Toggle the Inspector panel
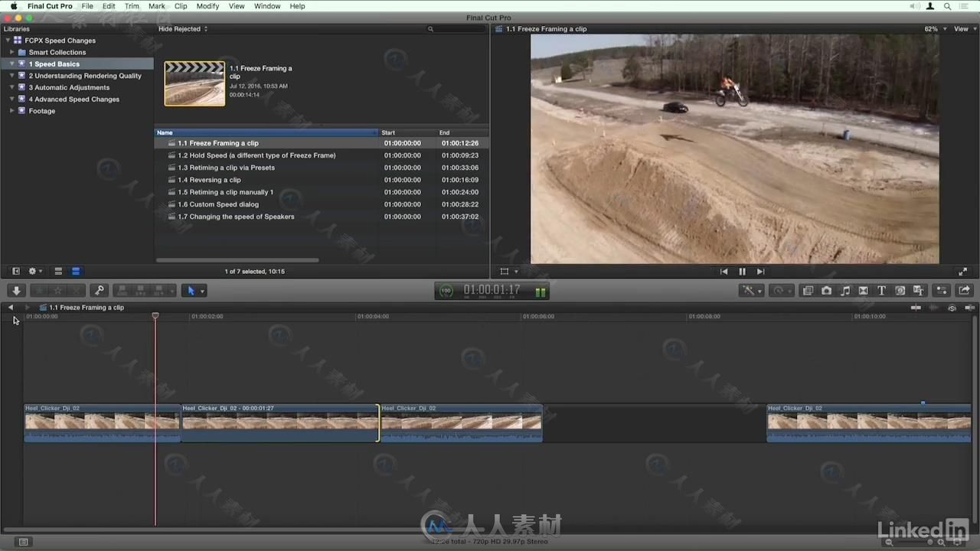980x551 pixels. tap(942, 291)
